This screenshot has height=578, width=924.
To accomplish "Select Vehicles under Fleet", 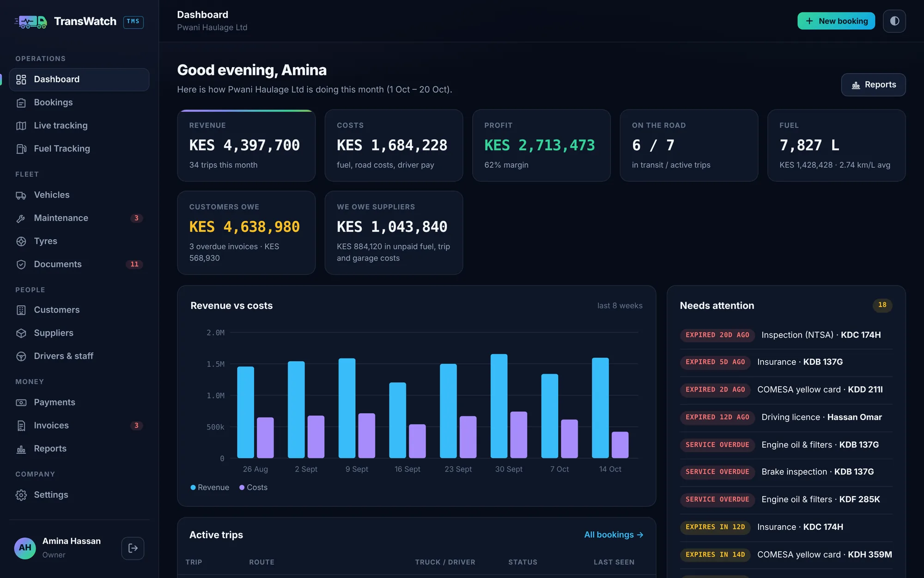I will tap(79, 195).
